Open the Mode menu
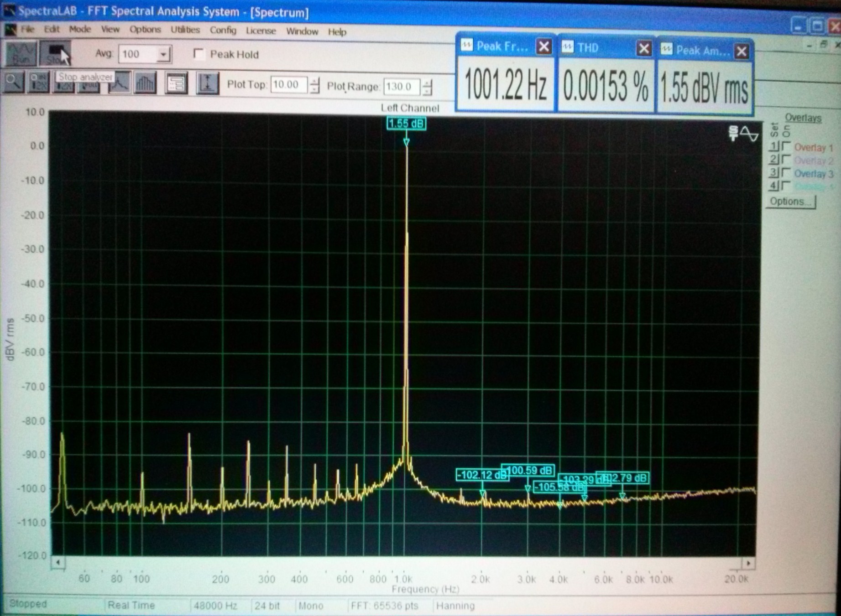841x616 pixels. 80,29
